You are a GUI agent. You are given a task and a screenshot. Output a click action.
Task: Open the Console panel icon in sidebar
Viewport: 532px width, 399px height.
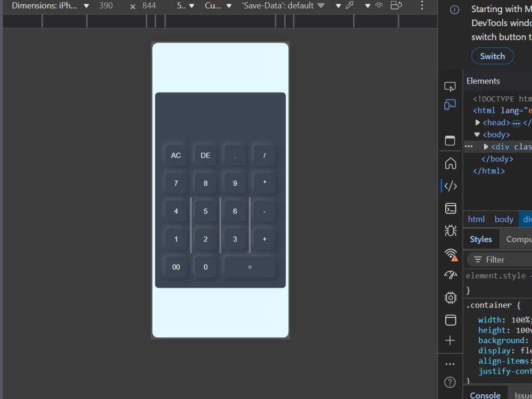point(450,209)
